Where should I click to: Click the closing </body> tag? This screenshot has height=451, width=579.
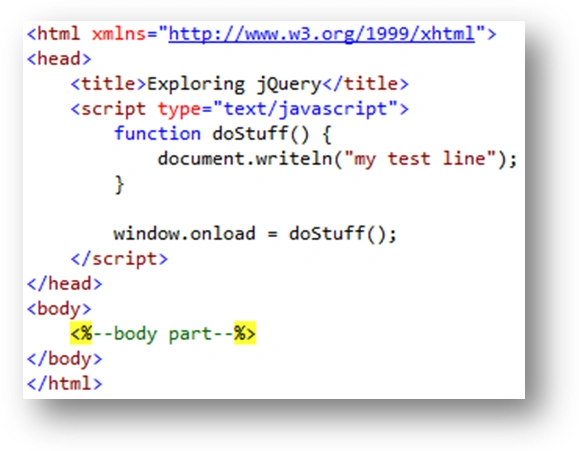65,359
